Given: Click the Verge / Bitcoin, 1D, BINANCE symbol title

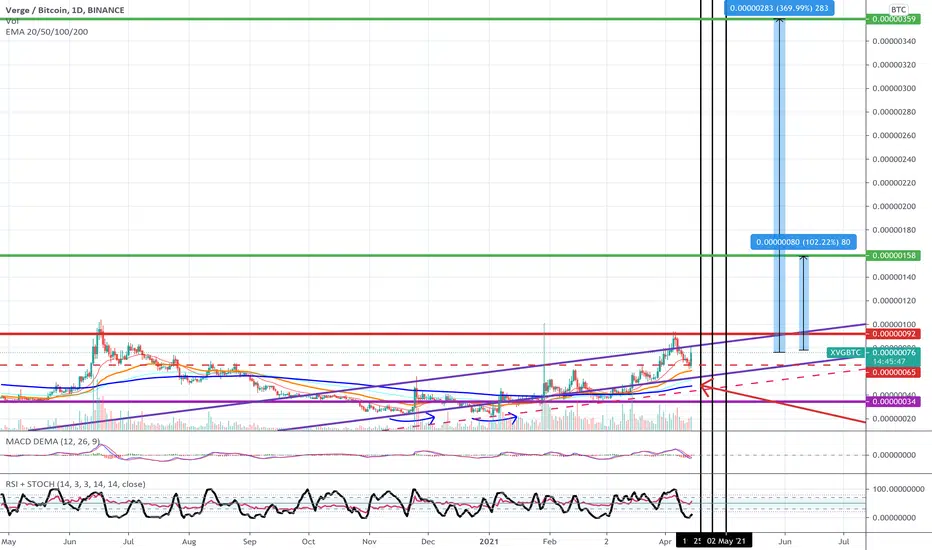Looking at the screenshot, I should click(x=65, y=10).
